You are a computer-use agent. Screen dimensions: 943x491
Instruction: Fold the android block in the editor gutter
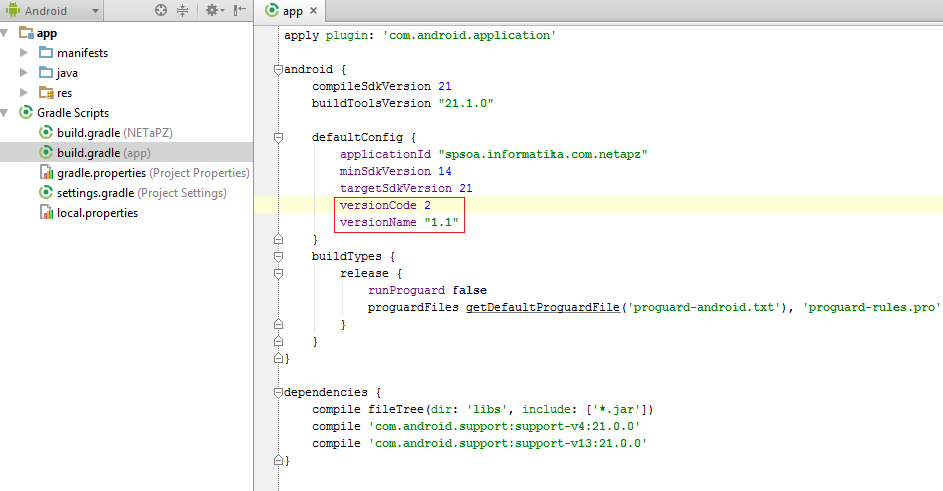(278, 70)
